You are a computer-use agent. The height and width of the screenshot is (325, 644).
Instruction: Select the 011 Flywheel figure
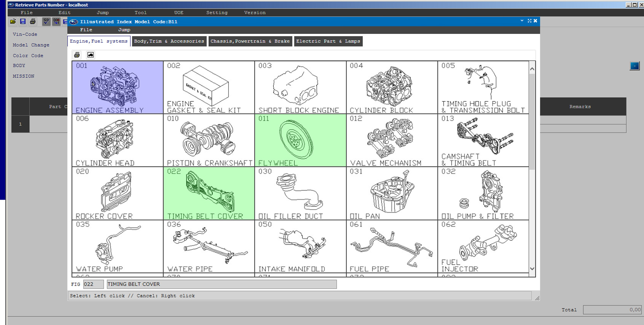(x=300, y=140)
